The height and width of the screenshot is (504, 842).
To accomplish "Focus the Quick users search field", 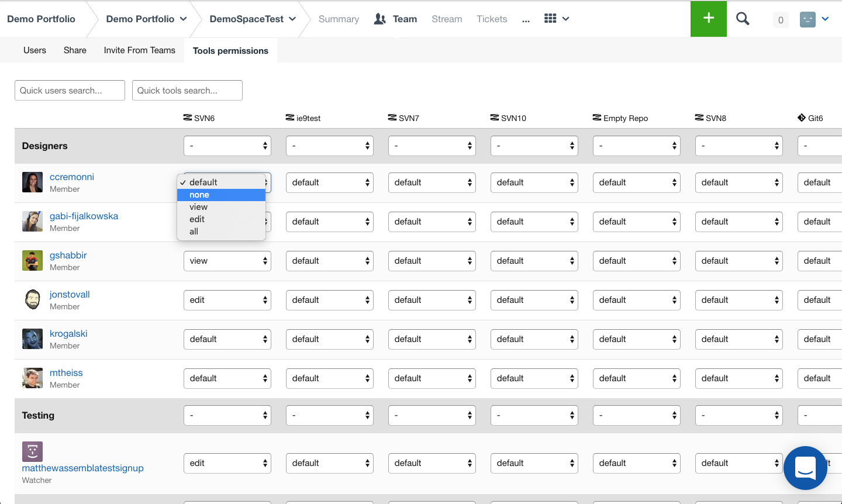I will pos(70,91).
